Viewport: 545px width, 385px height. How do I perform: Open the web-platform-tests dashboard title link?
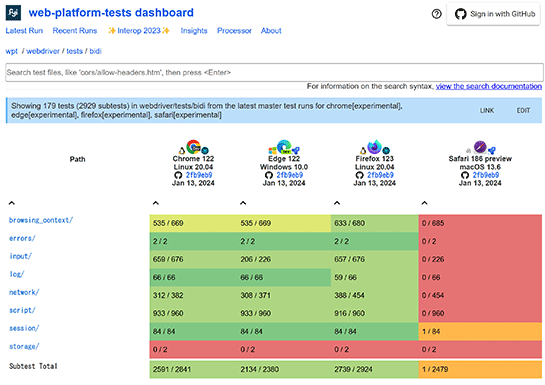coord(111,13)
